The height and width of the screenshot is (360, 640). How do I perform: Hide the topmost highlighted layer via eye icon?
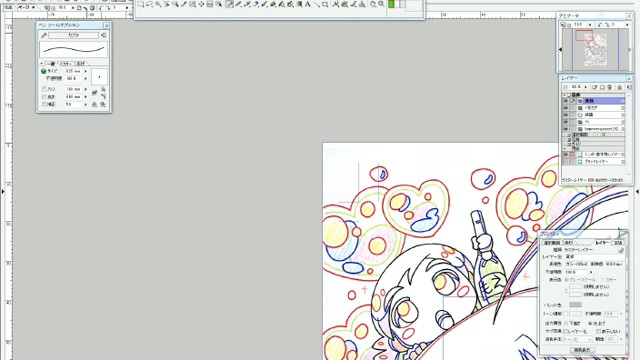[566, 101]
